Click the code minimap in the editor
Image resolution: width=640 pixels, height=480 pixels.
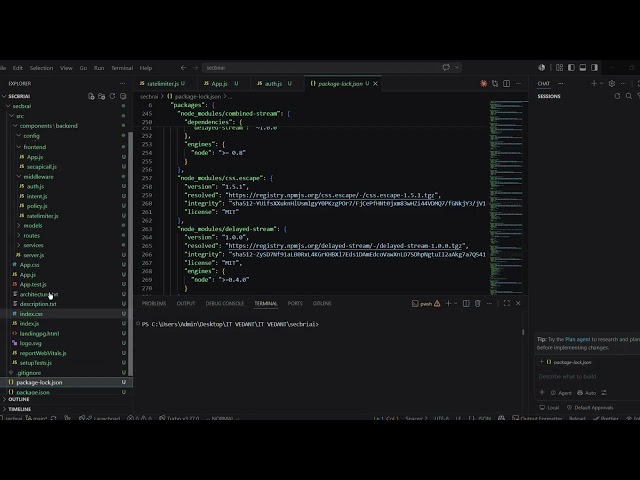click(506, 197)
